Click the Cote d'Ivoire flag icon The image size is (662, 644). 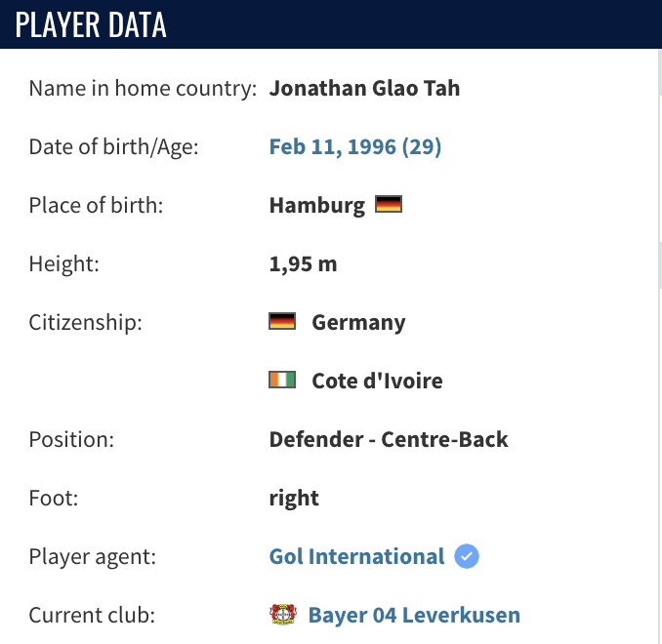tap(282, 380)
